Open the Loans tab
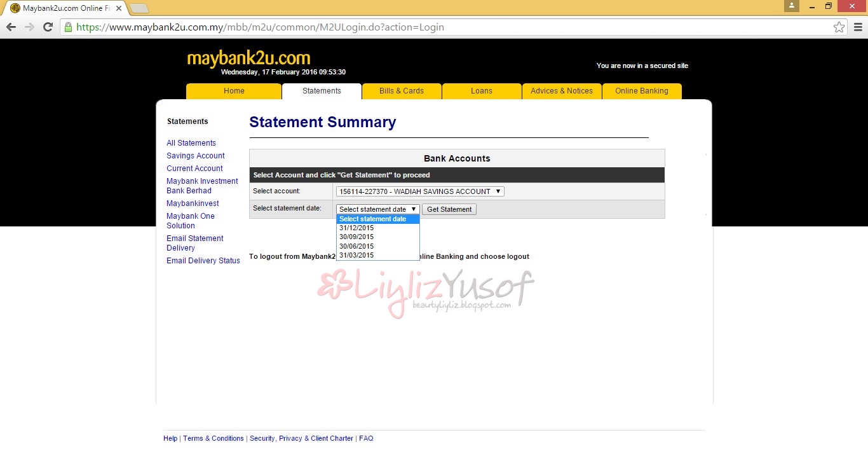The width and height of the screenshot is (868, 463). coord(482,91)
